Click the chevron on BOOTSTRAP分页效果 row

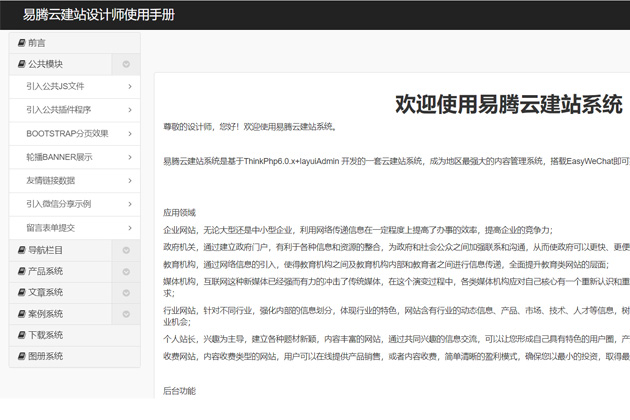130,133
